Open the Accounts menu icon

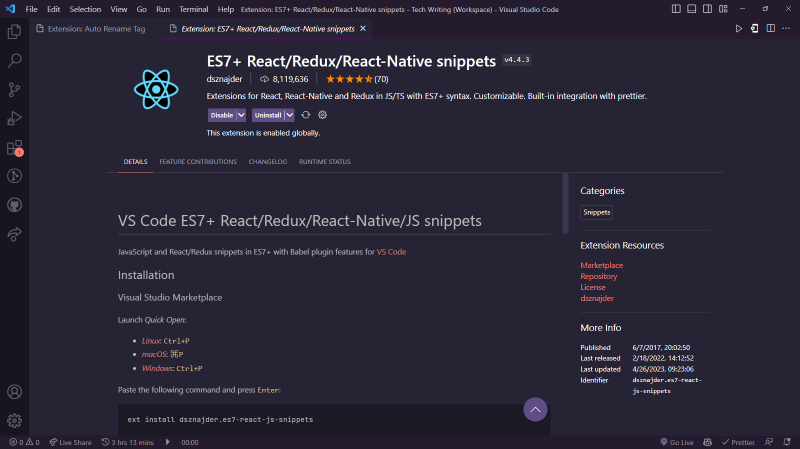click(x=14, y=392)
